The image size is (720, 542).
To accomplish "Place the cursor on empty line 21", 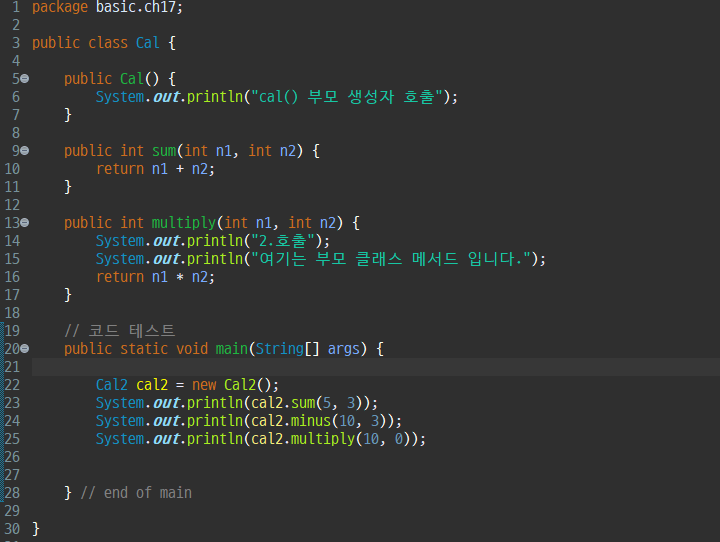I will point(376,367).
